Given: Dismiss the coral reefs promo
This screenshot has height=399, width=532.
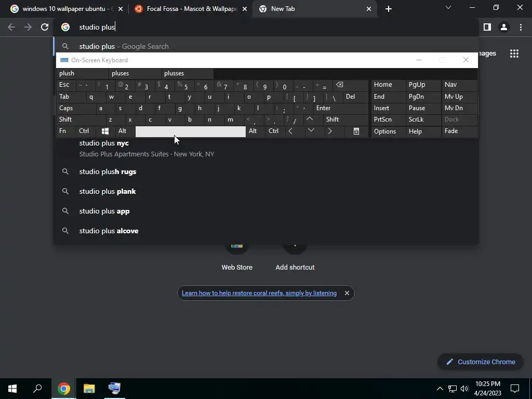Looking at the screenshot, I should [x=347, y=293].
